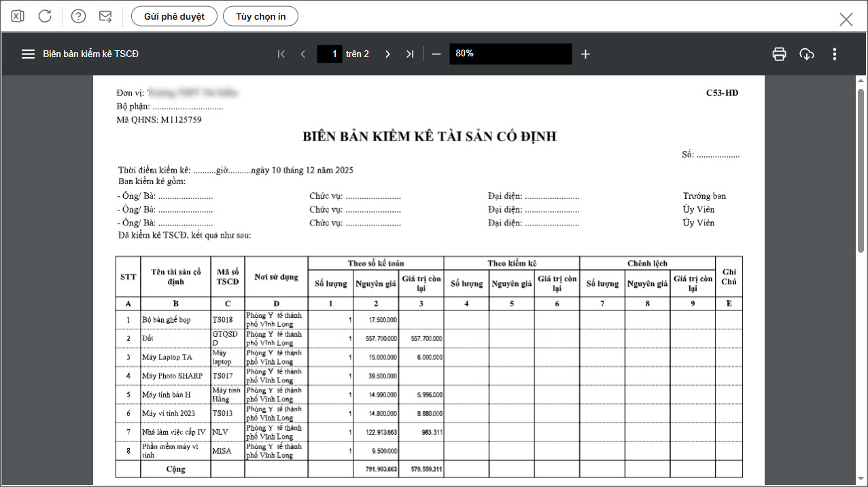868x487 pixels.
Task: Click the send email icon
Action: (105, 16)
